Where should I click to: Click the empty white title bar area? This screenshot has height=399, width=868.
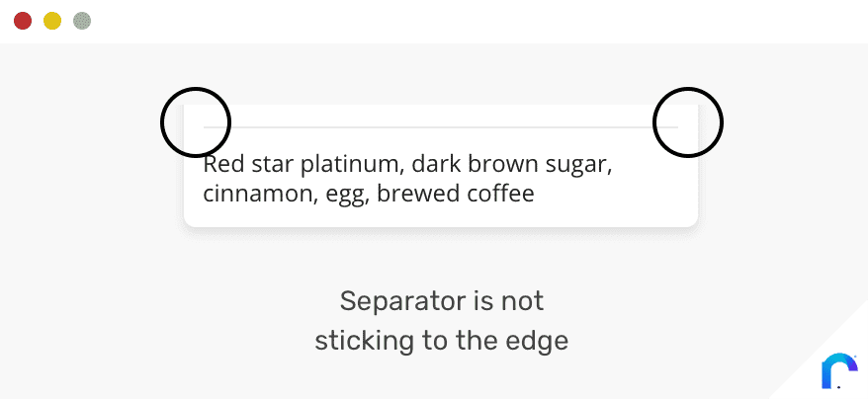(477, 21)
